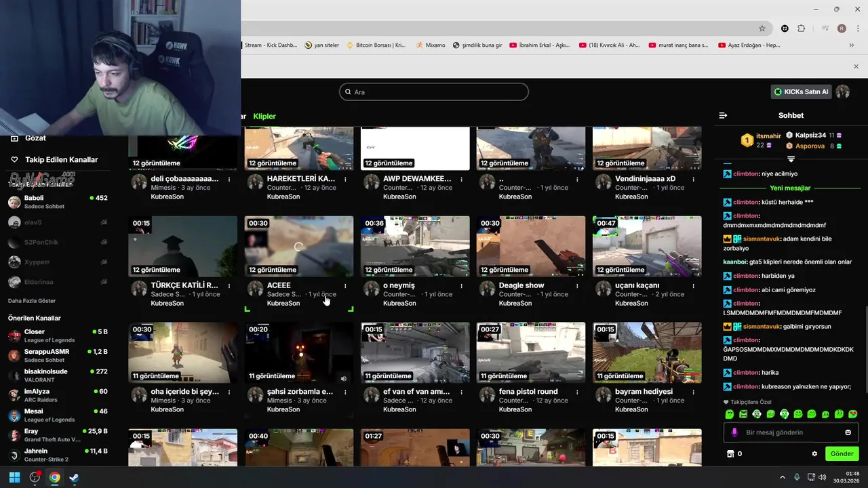Viewport: 868px width, 488px height.
Task: Bookmark this page with the star icon
Action: [x=762, y=28]
